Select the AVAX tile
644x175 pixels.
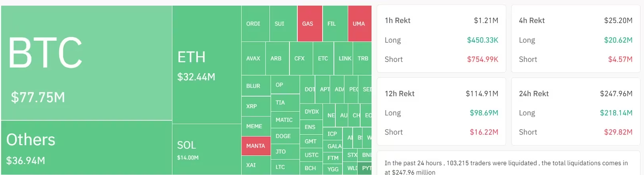[253, 58]
